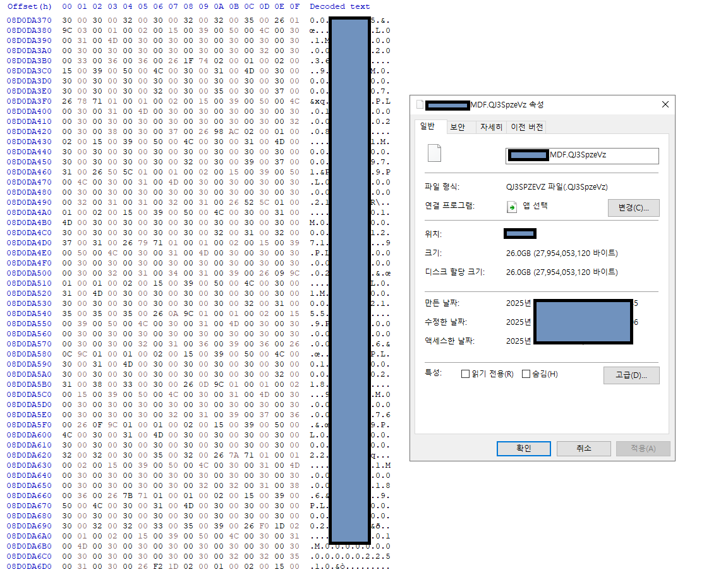
Task: Click column header 00 in hex view
Action: (x=67, y=6)
